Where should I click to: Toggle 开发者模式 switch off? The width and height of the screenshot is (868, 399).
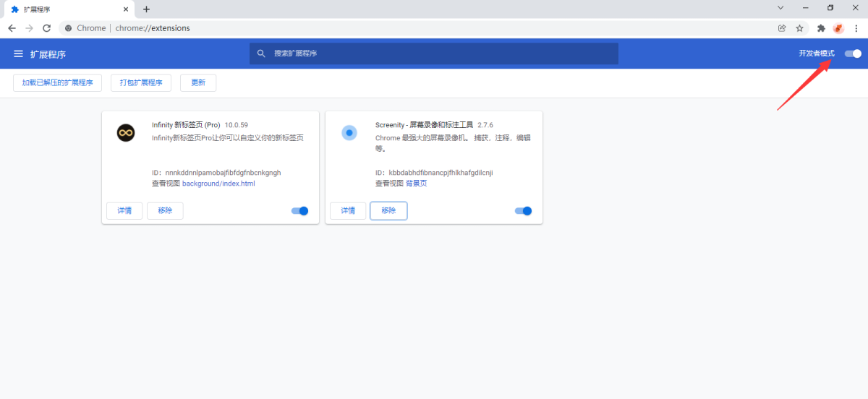point(853,53)
